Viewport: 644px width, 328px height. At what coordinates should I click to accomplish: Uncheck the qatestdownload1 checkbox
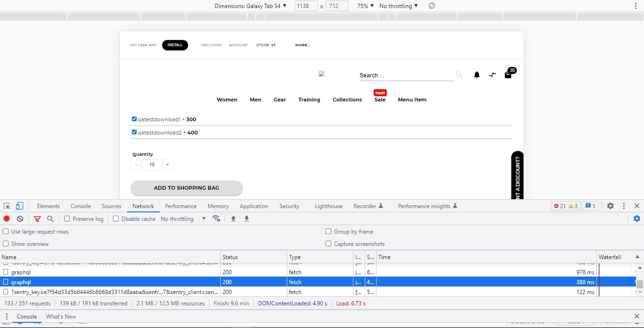pos(134,119)
